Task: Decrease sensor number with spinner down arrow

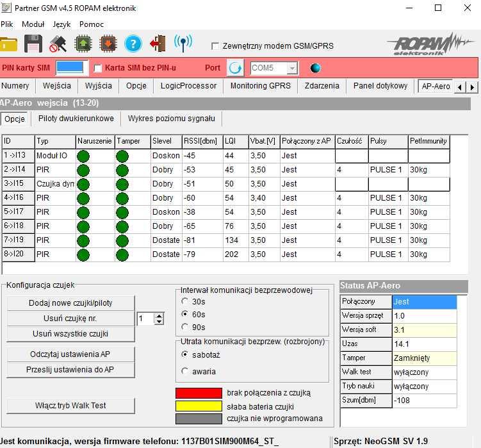Action: pyautogui.click(x=159, y=322)
